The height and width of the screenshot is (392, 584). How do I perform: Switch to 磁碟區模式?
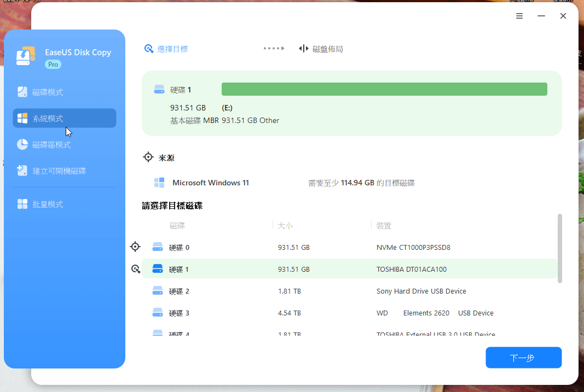click(65, 144)
